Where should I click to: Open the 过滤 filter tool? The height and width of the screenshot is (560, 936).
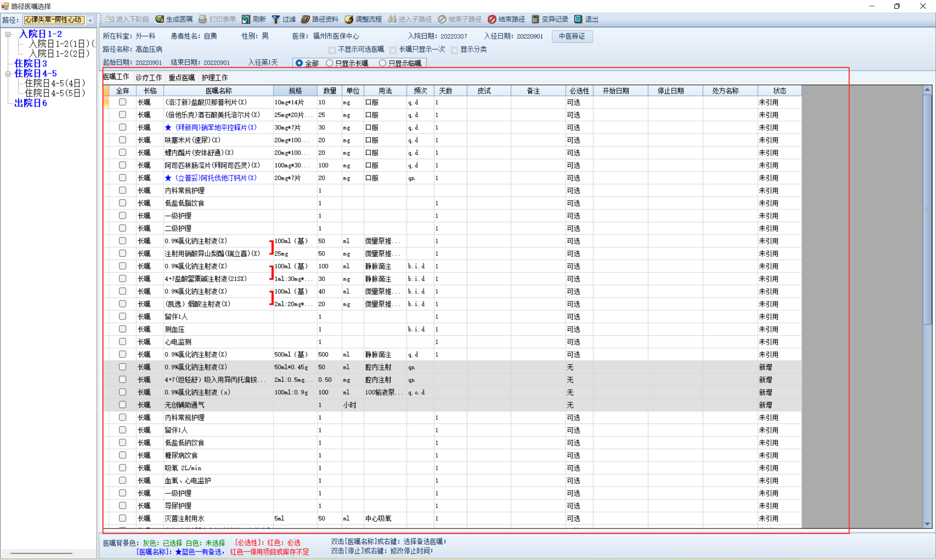(x=276, y=19)
